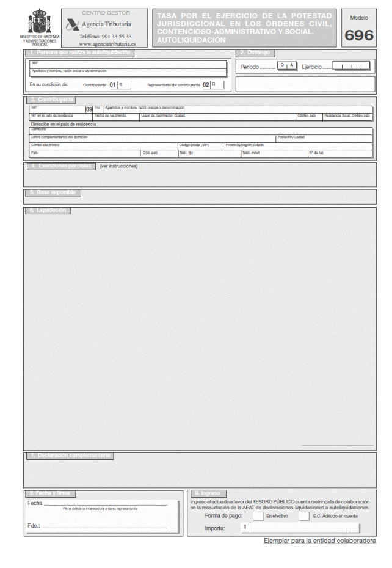Select the Código postal (ZIP) field
Image resolution: width=392 pixels, height=568 pixels.
[200, 147]
